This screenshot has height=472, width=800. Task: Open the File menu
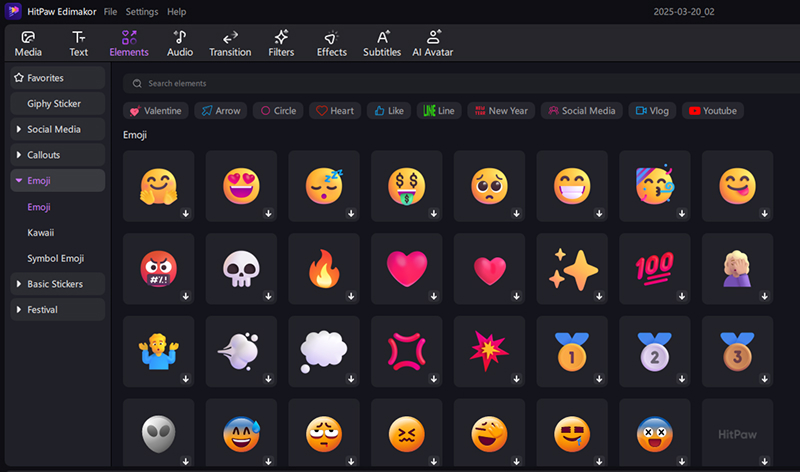pos(110,12)
